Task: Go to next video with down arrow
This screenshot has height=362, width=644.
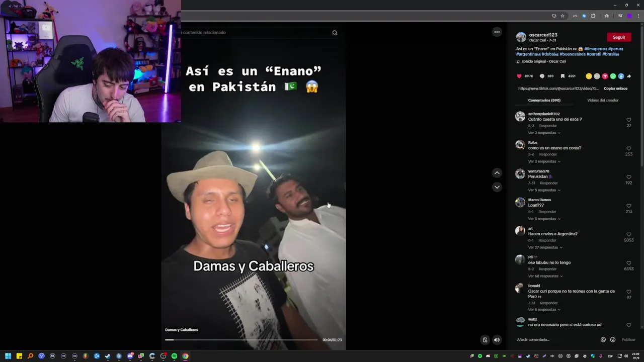Action: 497,187
